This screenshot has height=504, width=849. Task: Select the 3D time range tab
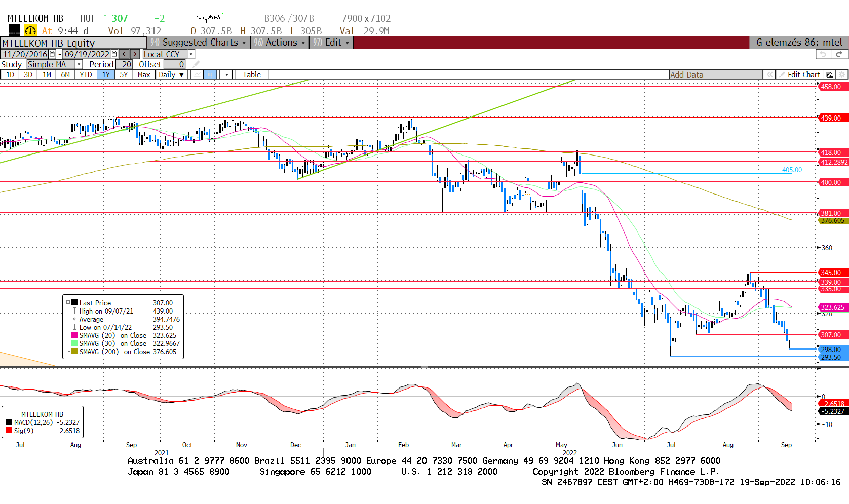tap(28, 75)
